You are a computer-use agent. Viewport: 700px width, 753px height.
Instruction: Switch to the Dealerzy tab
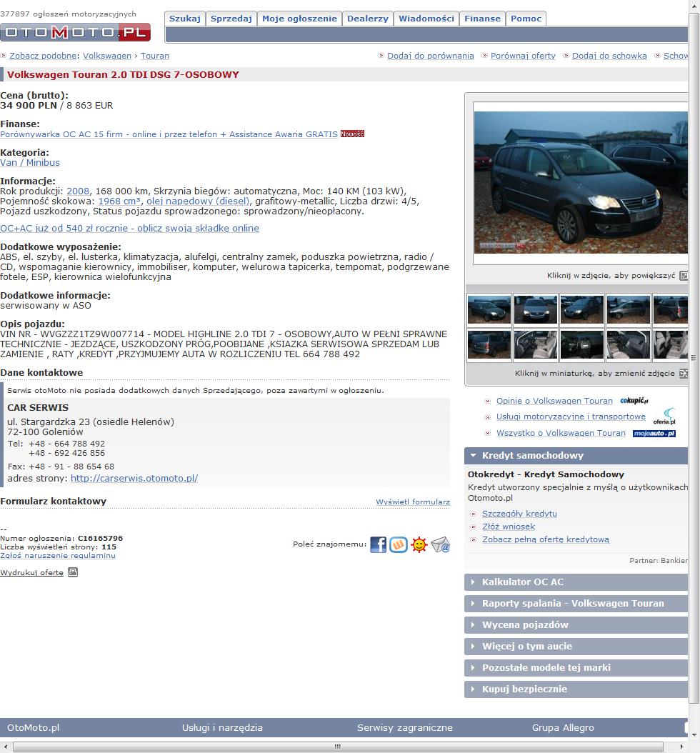[x=368, y=19]
